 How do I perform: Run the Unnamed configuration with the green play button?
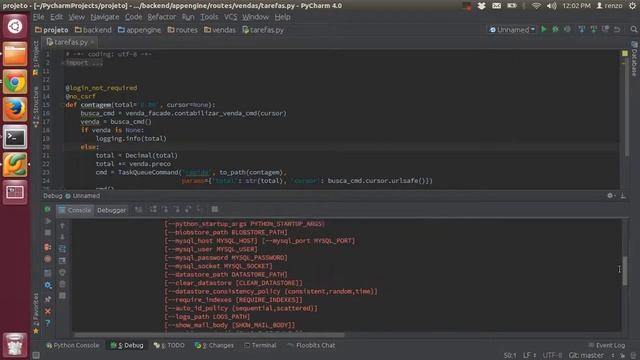pos(544,29)
